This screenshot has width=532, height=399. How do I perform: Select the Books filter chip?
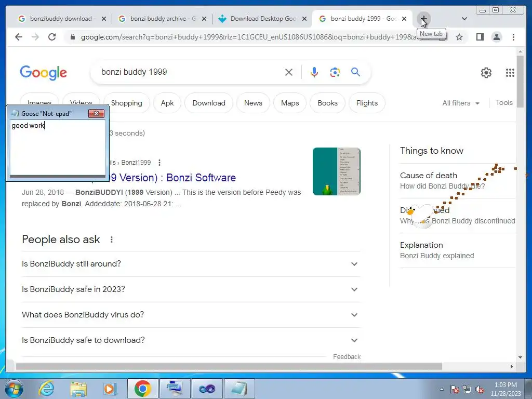[328, 103]
